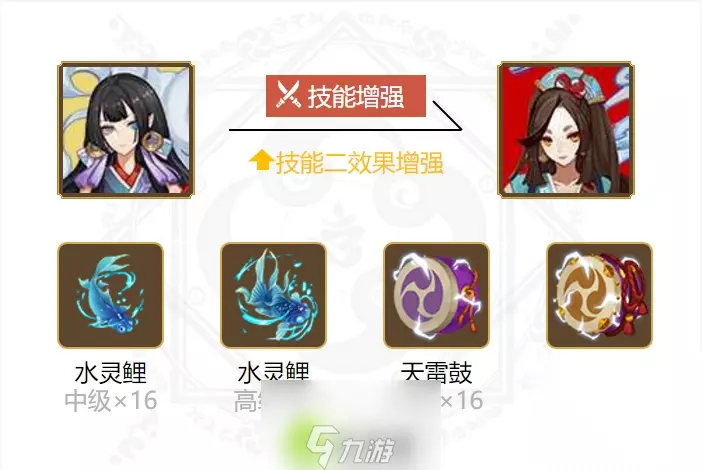Click the black-haired character portrait
Image resolution: width=702 pixels, height=470 pixels.
(x=126, y=130)
